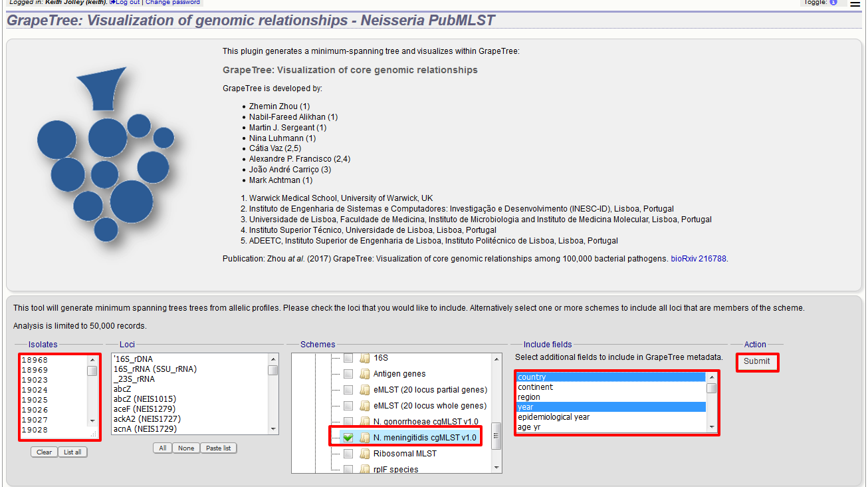Click the Antigen genes folder icon
This screenshot has height=487, width=868.
point(364,374)
